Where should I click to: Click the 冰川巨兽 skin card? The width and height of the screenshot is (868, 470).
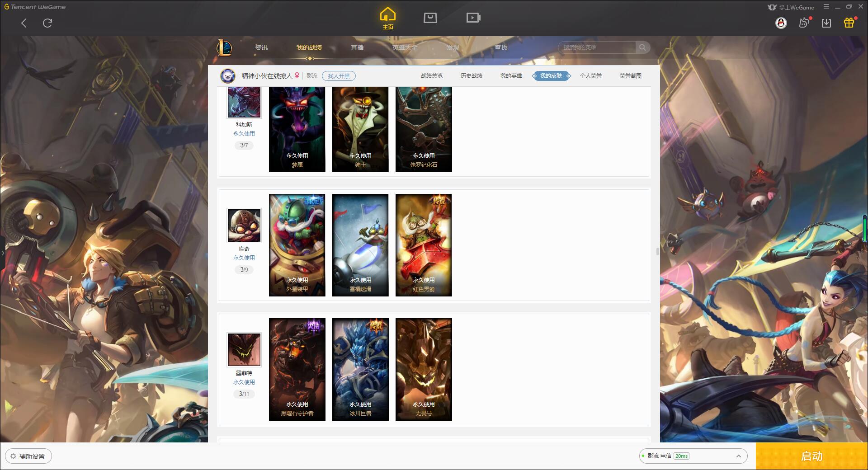[x=360, y=370]
